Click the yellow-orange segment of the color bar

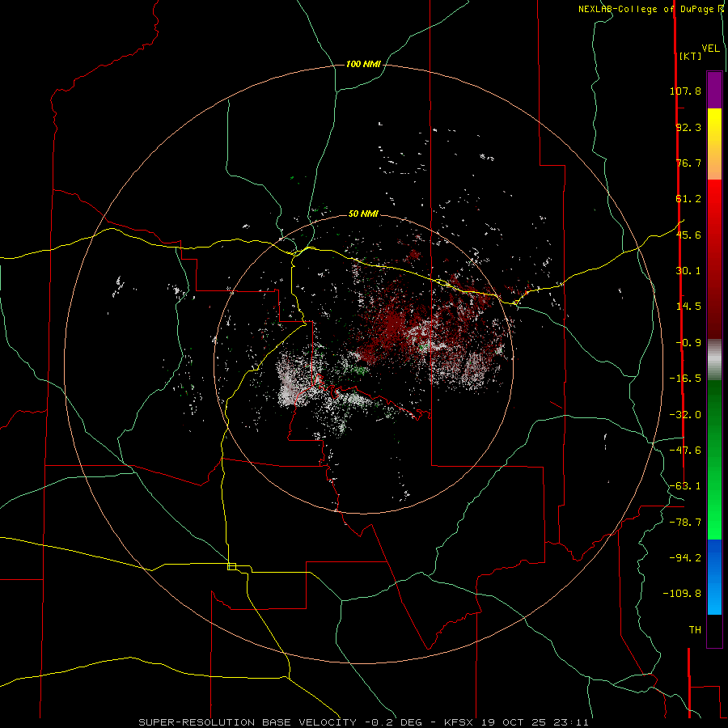click(714, 144)
